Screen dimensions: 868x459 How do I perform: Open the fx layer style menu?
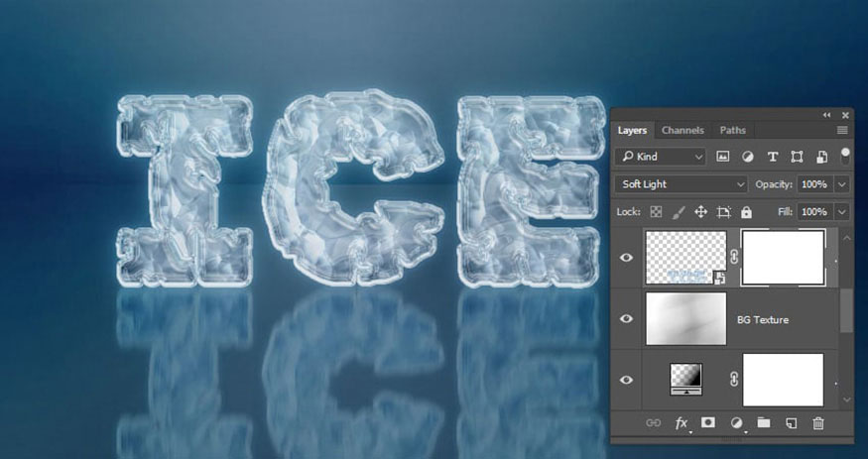pyautogui.click(x=682, y=423)
